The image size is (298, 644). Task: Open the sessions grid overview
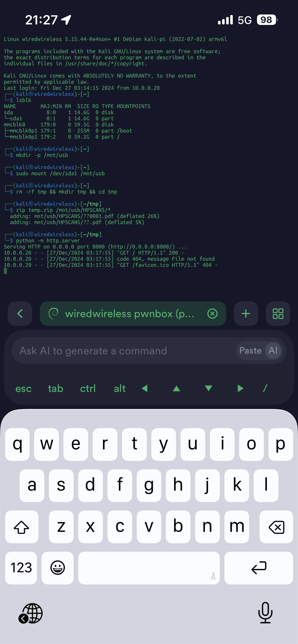coord(278,314)
